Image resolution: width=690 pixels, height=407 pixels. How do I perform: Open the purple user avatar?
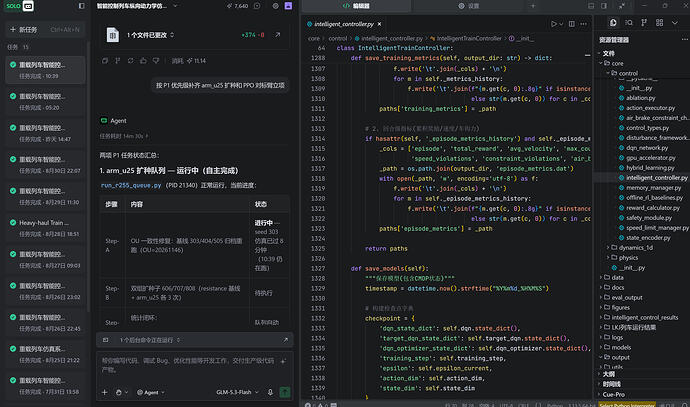(288, 6)
